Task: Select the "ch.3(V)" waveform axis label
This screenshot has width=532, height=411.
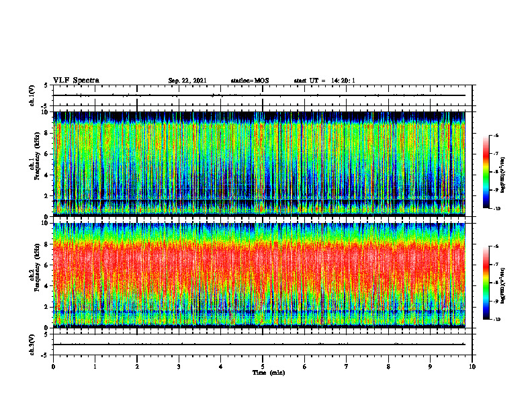Action: click(32, 345)
